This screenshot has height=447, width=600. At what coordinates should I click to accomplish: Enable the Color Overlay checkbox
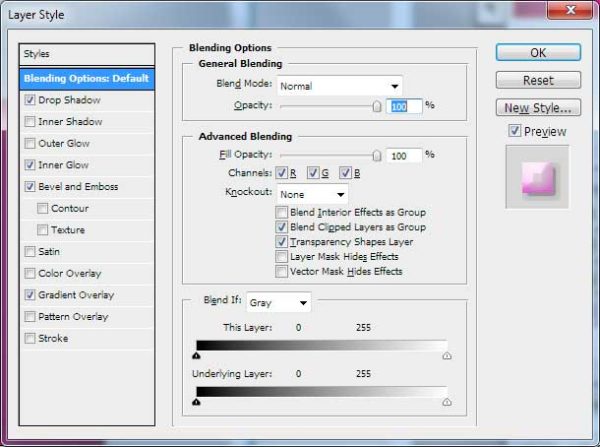click(x=29, y=274)
